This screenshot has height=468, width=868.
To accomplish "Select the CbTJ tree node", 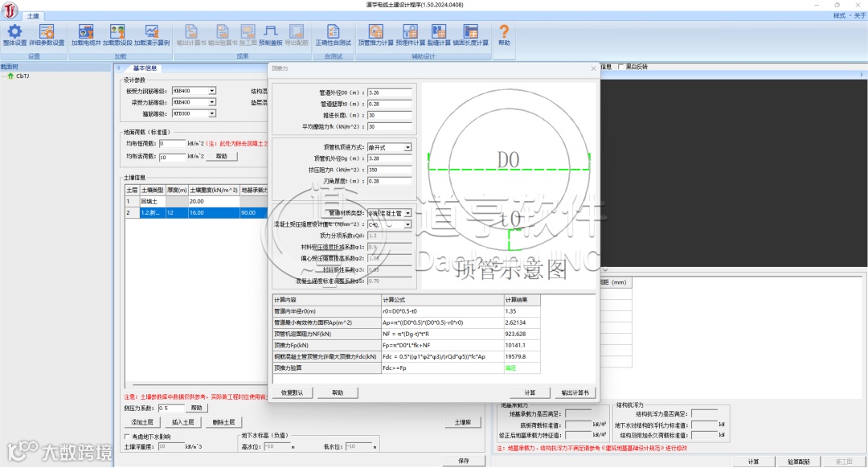I will [22, 76].
